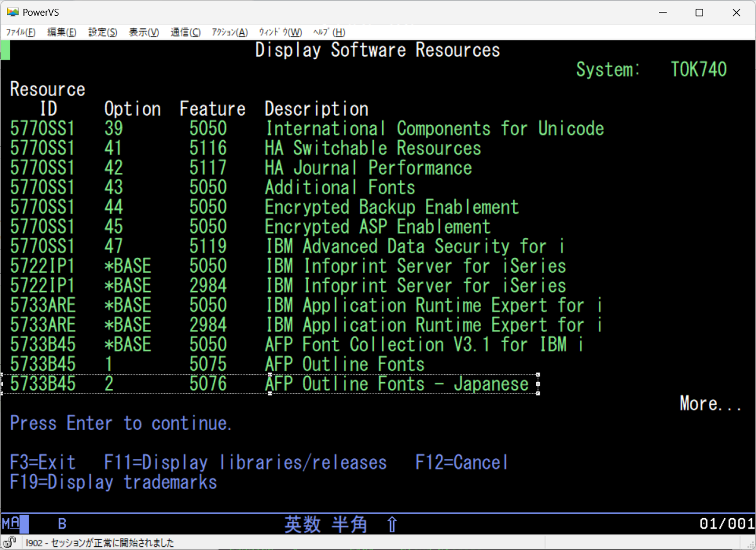Click AFP Outline Fonts option 1 description
The width and height of the screenshot is (756, 550).
345,364
